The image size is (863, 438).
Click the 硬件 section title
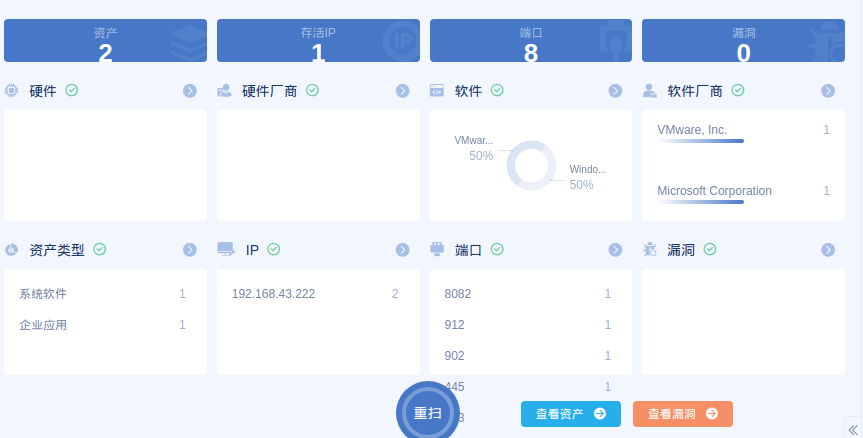tap(43, 91)
